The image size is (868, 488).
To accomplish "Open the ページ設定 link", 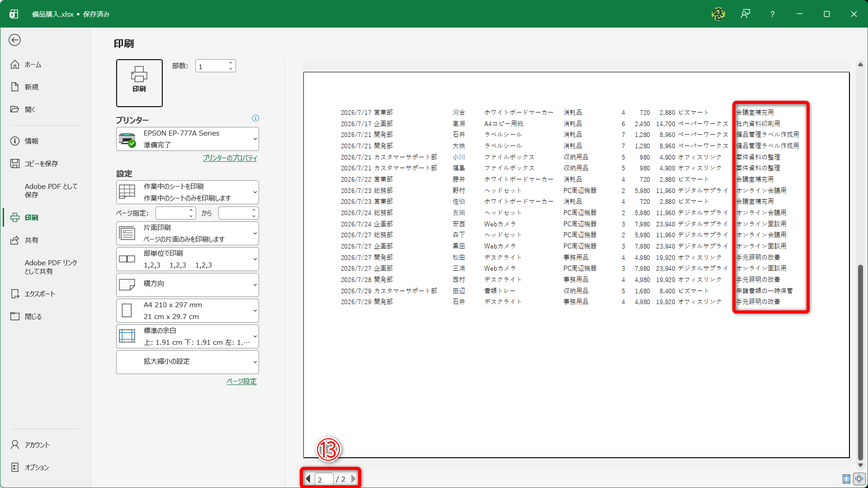I will [241, 381].
